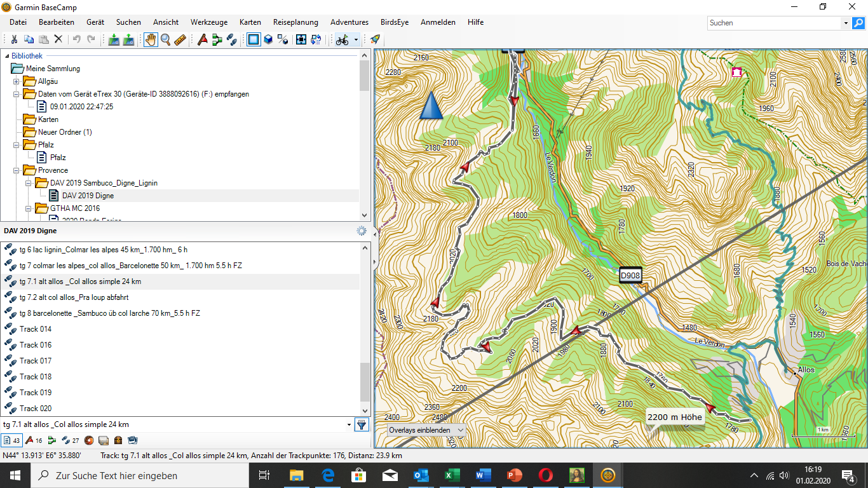
Task: Click the Cut scissors toolbar icon
Action: [14, 39]
